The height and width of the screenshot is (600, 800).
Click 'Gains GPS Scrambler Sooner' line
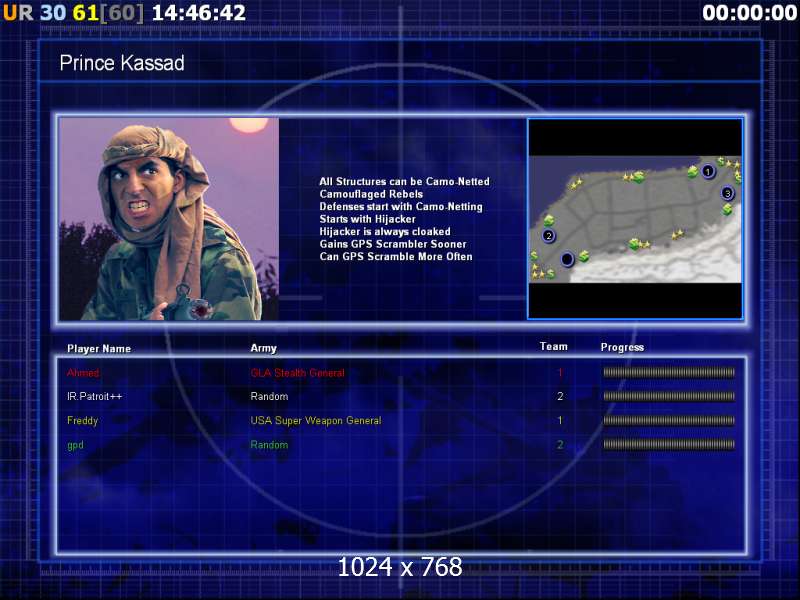point(393,244)
